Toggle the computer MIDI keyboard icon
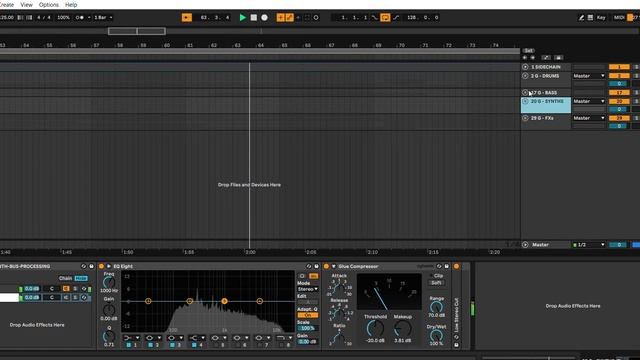 click(x=590, y=18)
